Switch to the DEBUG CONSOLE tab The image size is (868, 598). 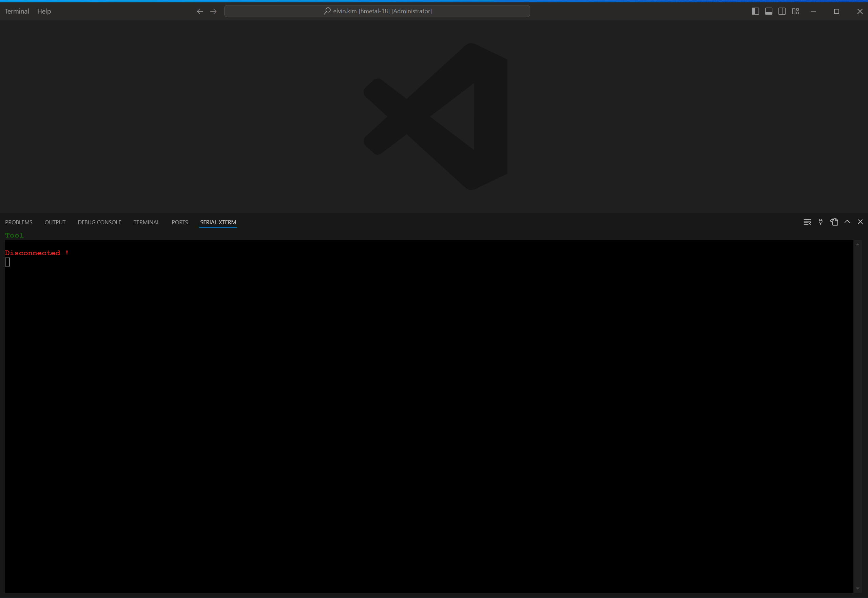pyautogui.click(x=99, y=223)
